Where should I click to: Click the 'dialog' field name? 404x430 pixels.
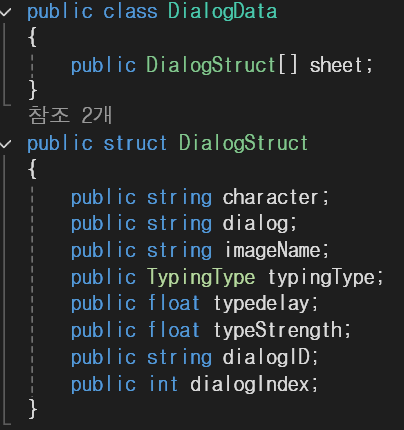coord(255,223)
